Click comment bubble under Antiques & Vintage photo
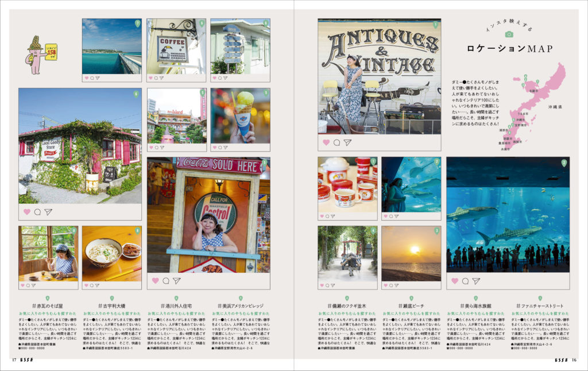 point(337,142)
